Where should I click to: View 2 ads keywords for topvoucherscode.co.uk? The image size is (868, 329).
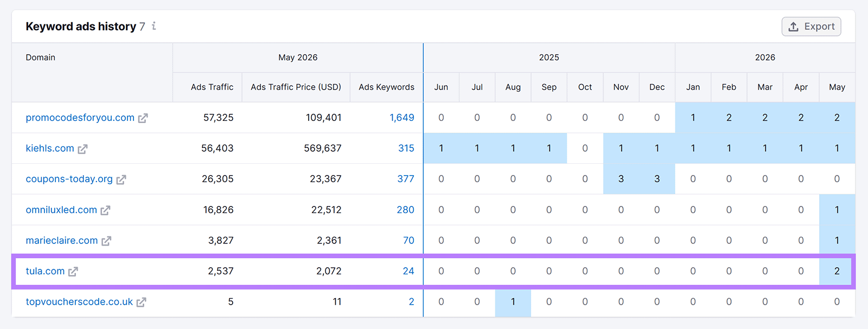[411, 302]
